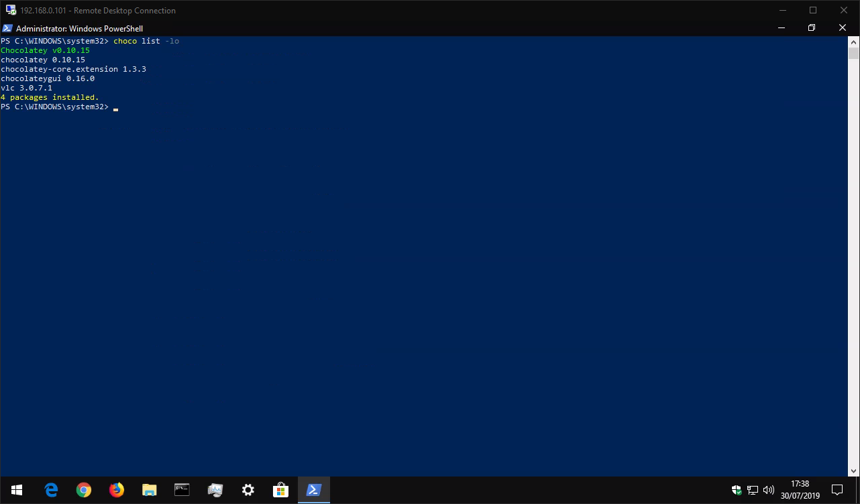The width and height of the screenshot is (860, 504).
Task: Open File Explorer from taskbar
Action: coord(149,490)
